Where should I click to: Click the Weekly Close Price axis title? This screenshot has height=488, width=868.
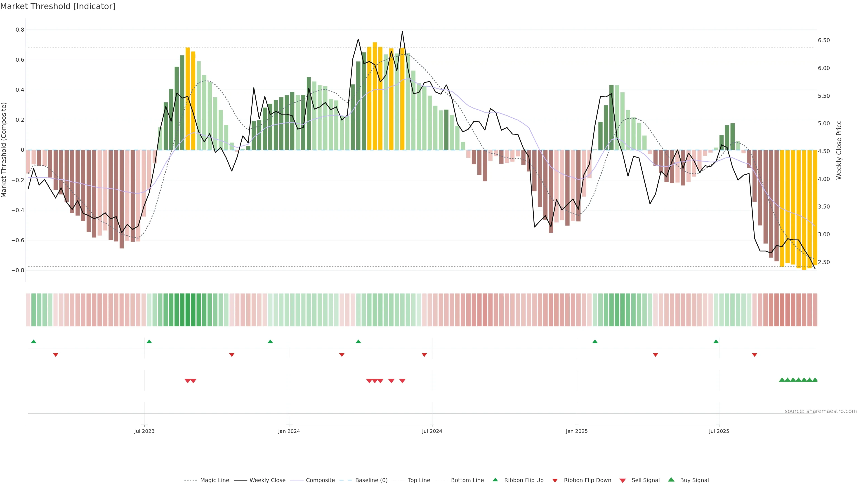click(x=839, y=150)
